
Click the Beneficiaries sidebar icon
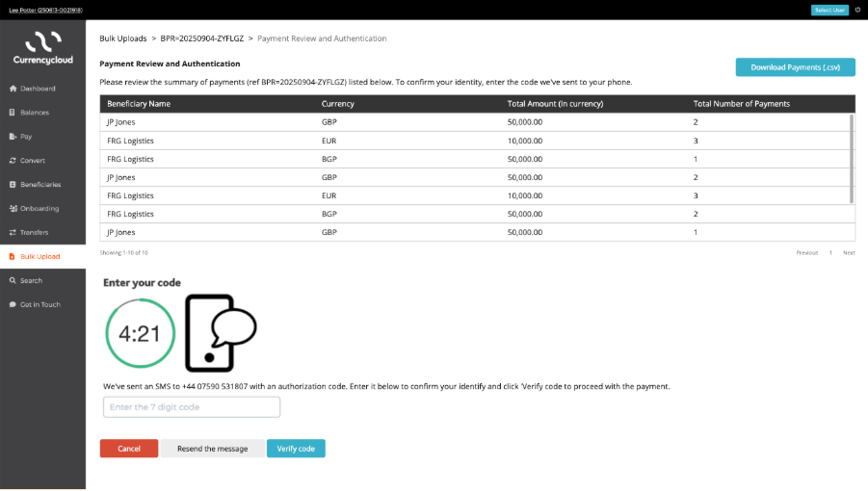tap(13, 185)
